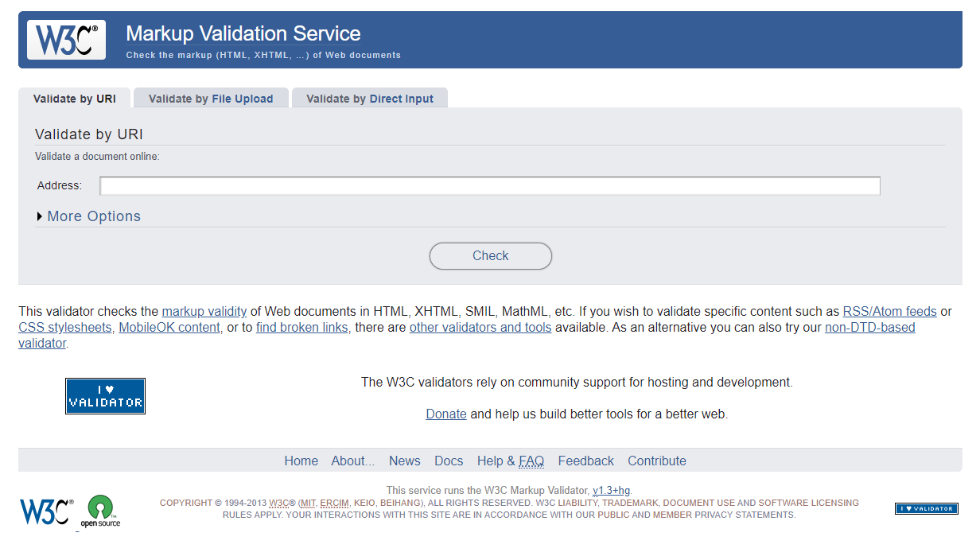Open the non-DTD-based validator link
Image resolution: width=980 pixels, height=556 pixels.
coord(869,328)
